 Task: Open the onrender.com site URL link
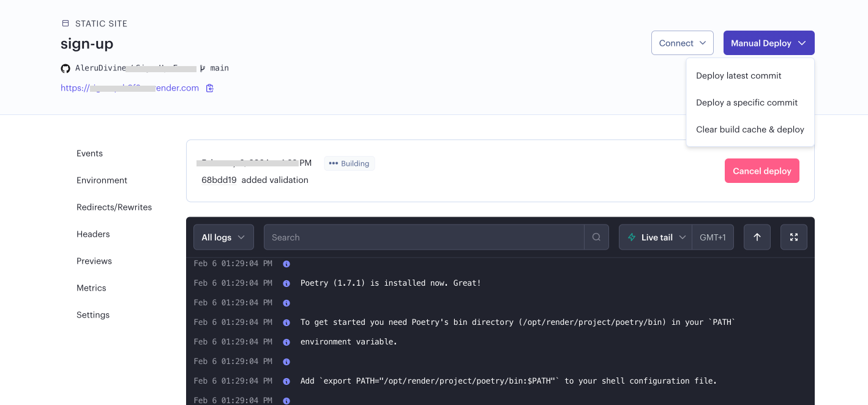(x=130, y=88)
